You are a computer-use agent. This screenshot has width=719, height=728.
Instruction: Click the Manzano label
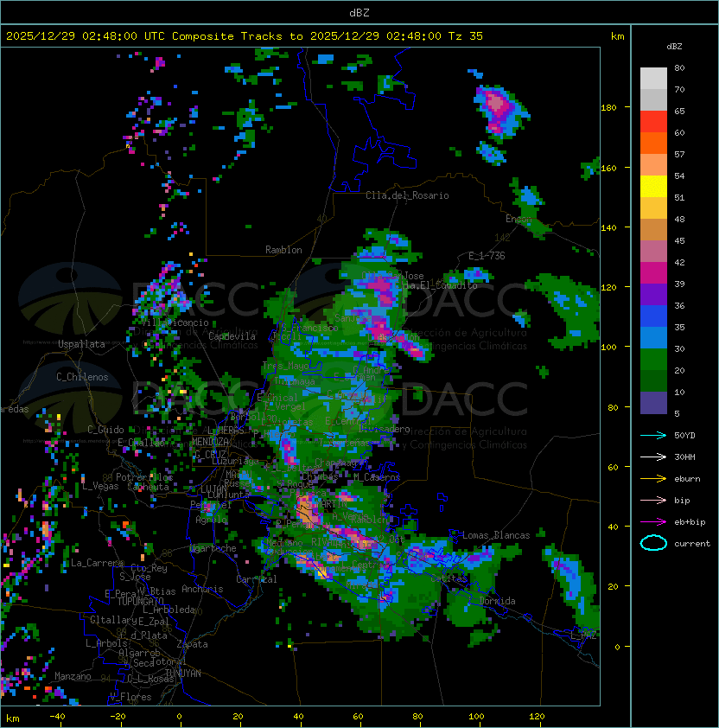coord(73,676)
